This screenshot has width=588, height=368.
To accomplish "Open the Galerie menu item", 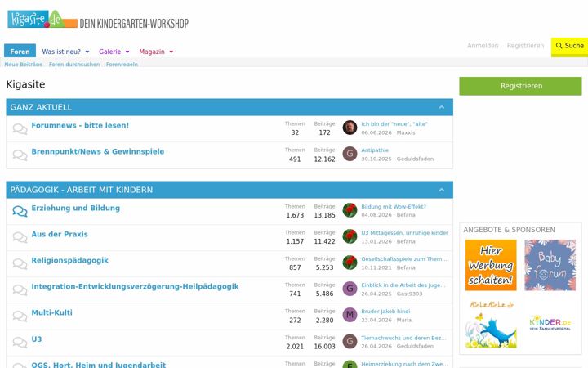I will pyautogui.click(x=110, y=52).
